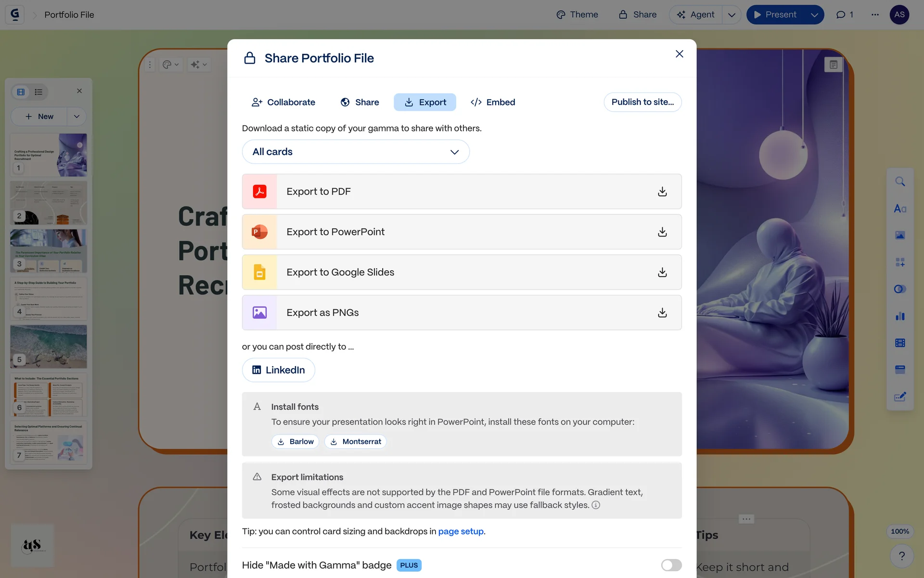Open the New card dropdown arrow
The height and width of the screenshot is (578, 924).
pyautogui.click(x=77, y=117)
